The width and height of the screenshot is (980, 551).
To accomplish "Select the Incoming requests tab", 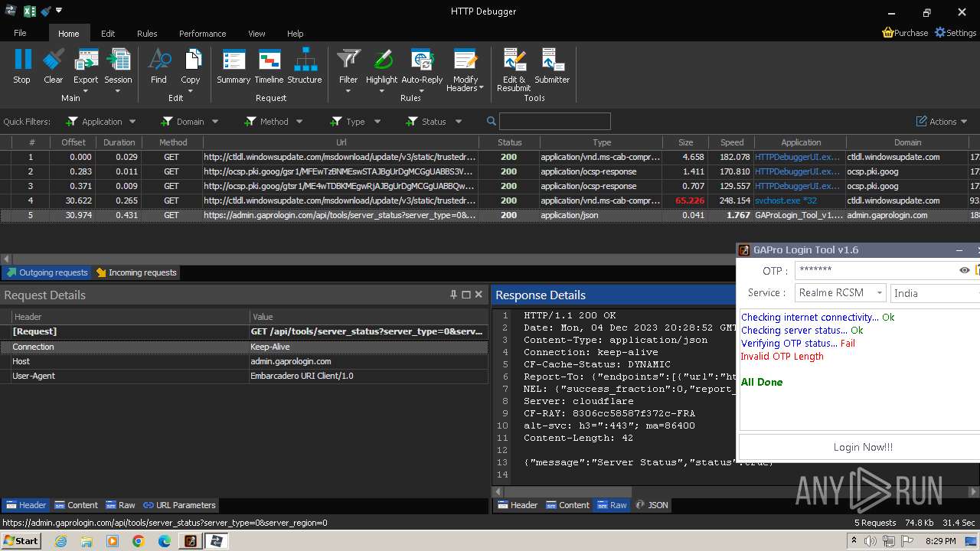I will point(136,272).
